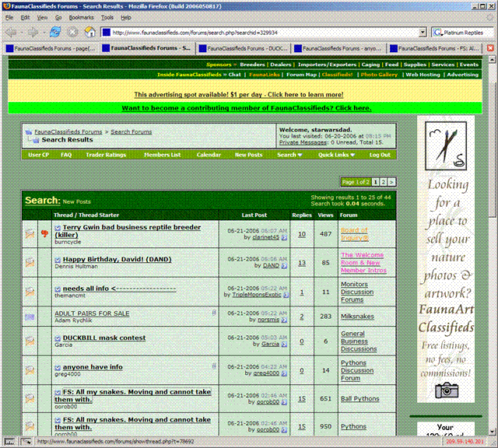
Task: Click the contributing member green banner link
Action: coord(247,108)
